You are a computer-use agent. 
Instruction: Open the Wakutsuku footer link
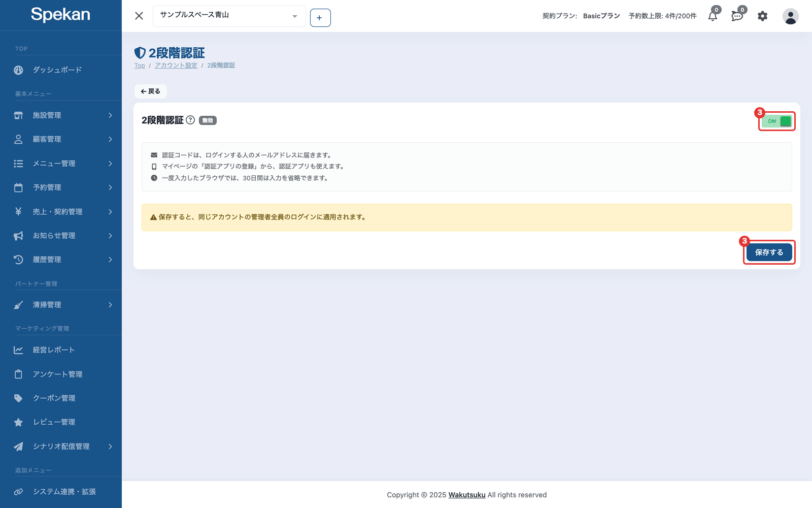coord(467,495)
